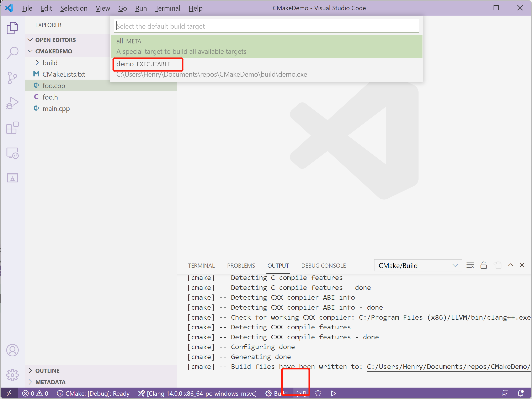Select the 'demo EXECUTABLE' build target
The width and height of the screenshot is (532, 399).
pos(266,69)
